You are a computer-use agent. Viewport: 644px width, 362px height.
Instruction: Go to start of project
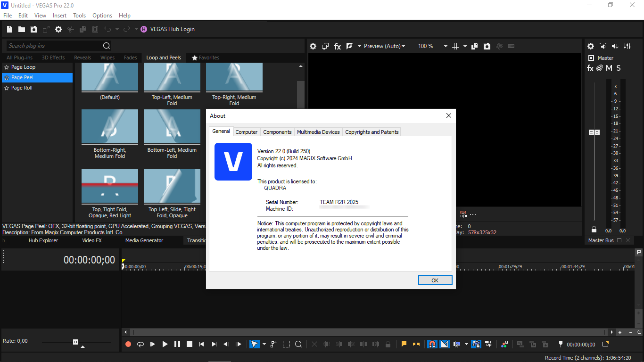202,345
